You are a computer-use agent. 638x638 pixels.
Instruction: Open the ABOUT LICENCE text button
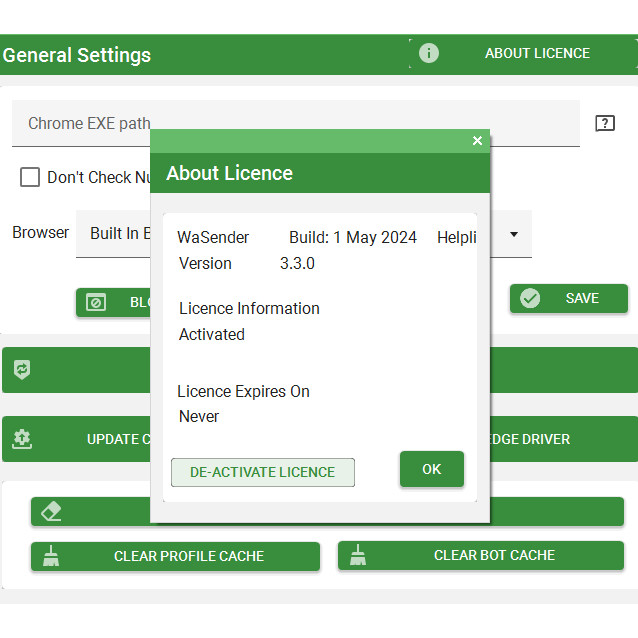[x=537, y=53]
